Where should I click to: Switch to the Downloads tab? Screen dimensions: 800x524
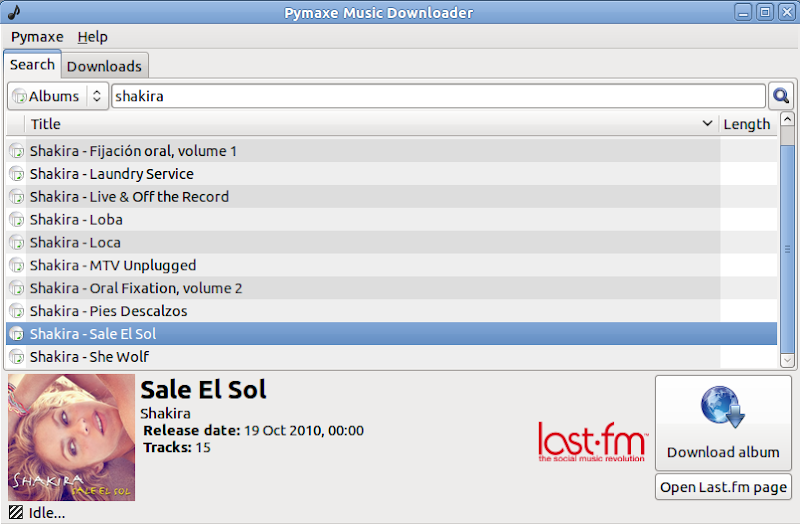point(104,66)
